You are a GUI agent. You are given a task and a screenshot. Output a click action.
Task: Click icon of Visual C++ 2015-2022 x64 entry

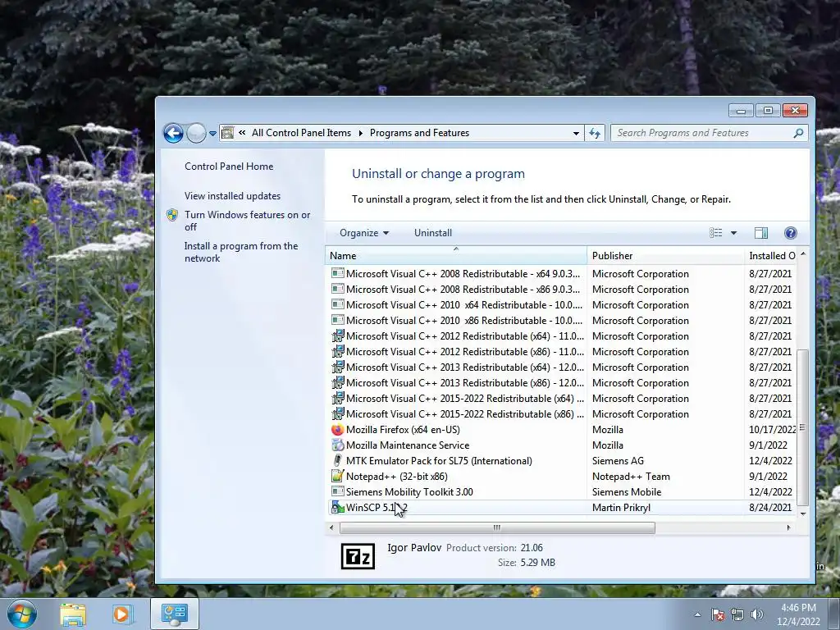click(337, 398)
